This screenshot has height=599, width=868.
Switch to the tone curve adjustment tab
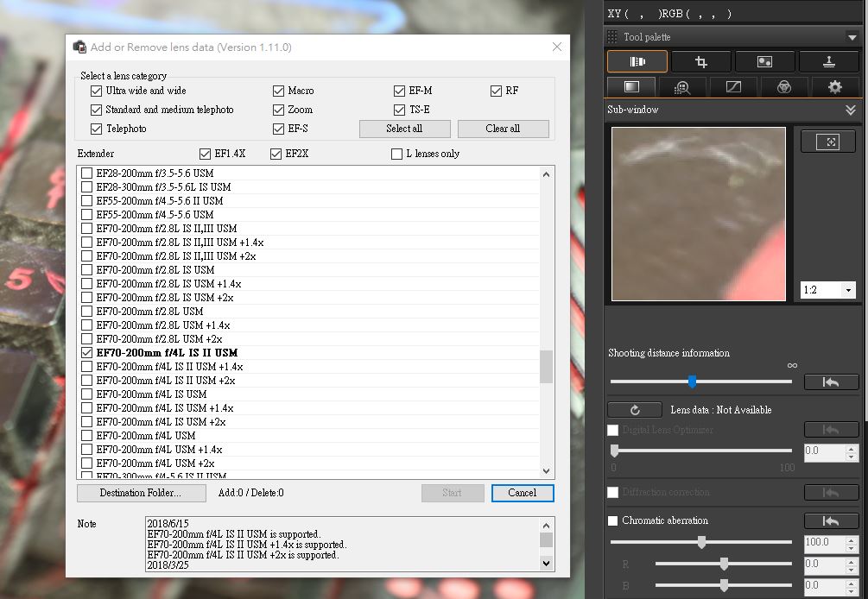click(733, 86)
